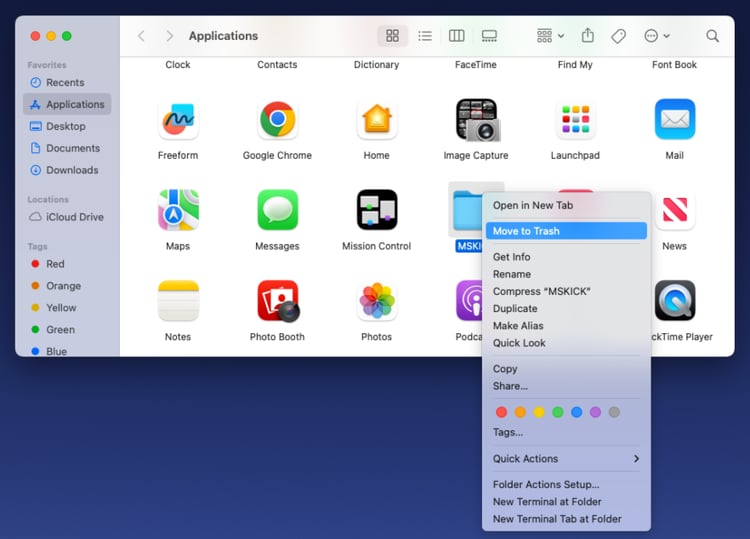Open the Messages app icon
The width and height of the screenshot is (750, 539).
pos(277,210)
